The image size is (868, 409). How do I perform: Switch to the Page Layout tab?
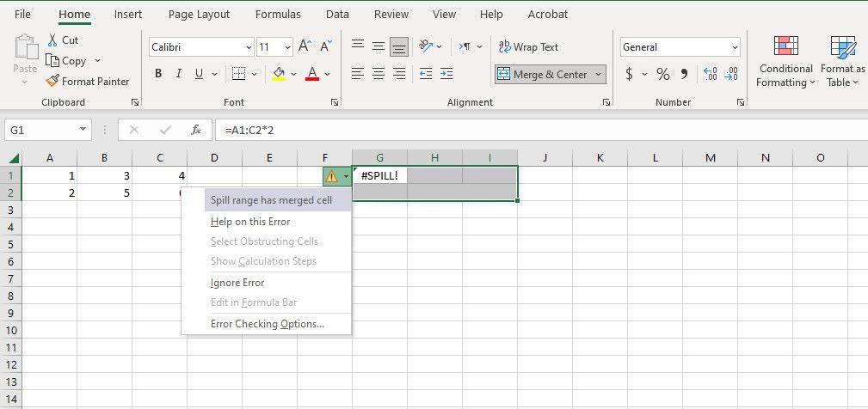(x=199, y=15)
